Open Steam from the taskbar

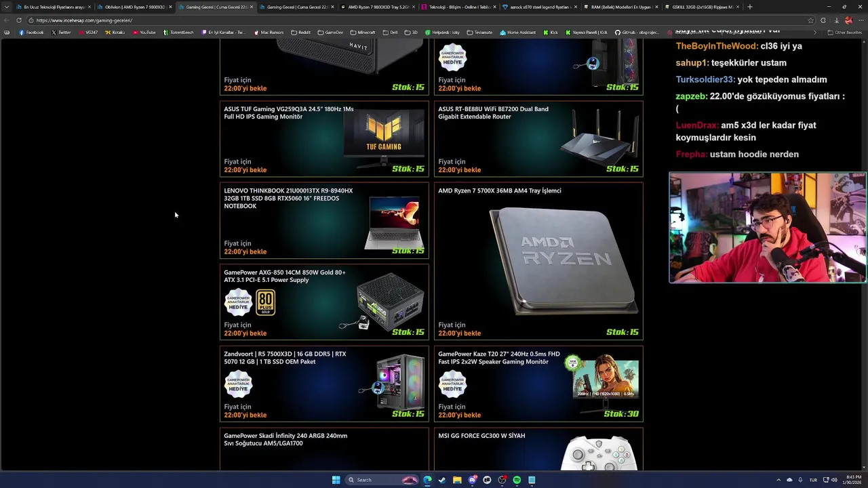442,480
